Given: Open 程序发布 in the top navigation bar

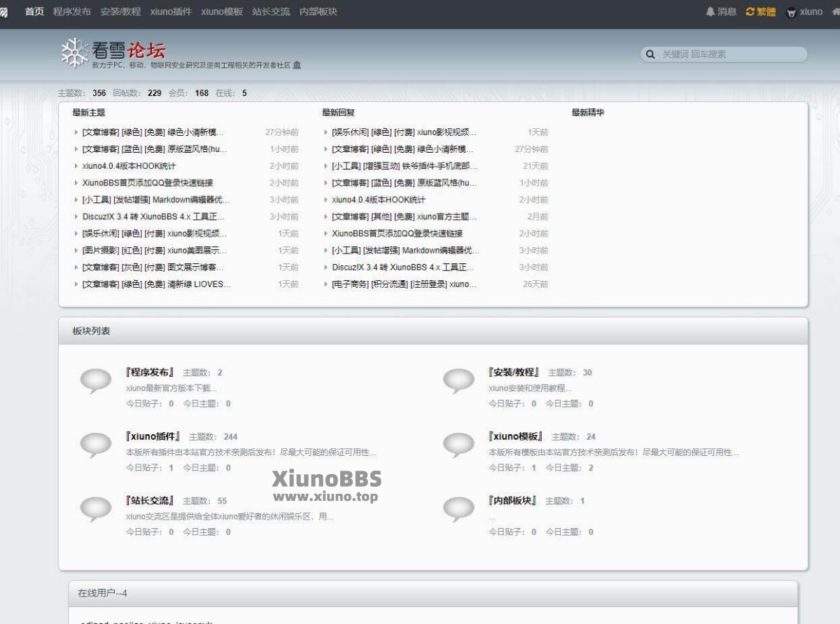Looking at the screenshot, I should coord(72,12).
